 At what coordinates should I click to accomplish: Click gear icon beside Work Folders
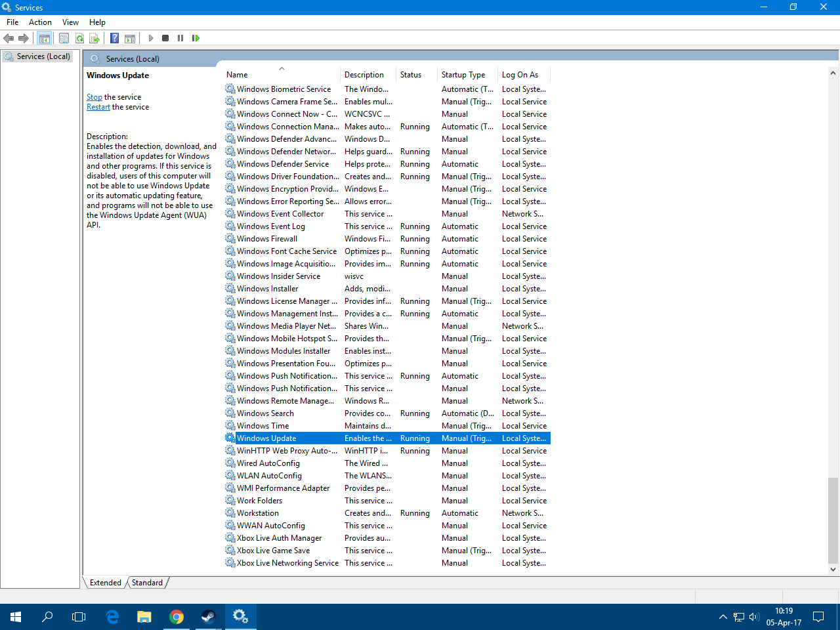point(230,501)
